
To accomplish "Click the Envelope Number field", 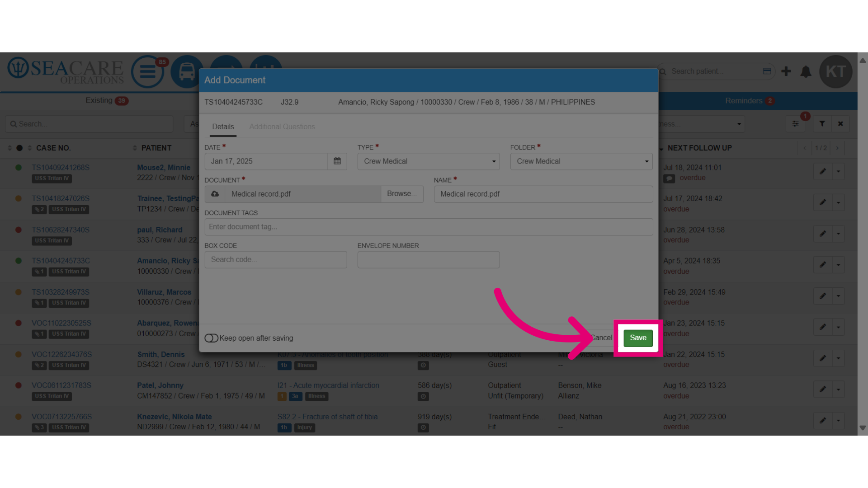I will (429, 259).
